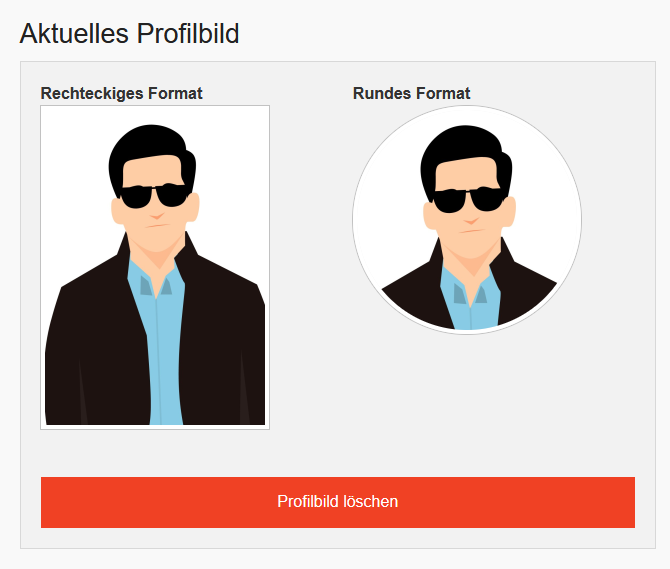Open the rectangular format profile picture
This screenshot has width=670, height=569.
pos(155,267)
